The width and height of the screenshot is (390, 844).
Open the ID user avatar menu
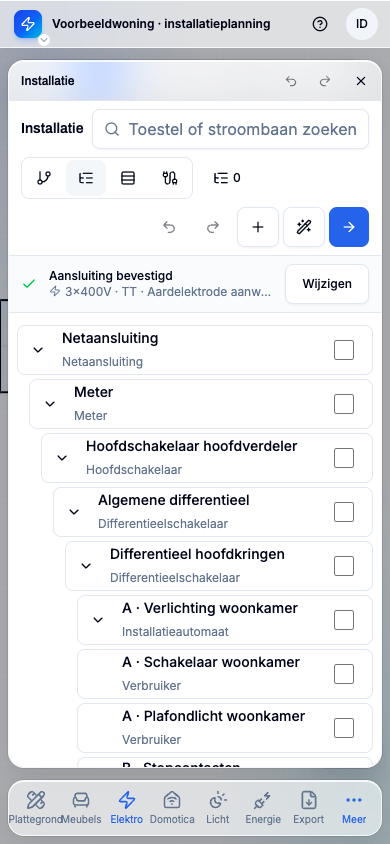pos(362,24)
